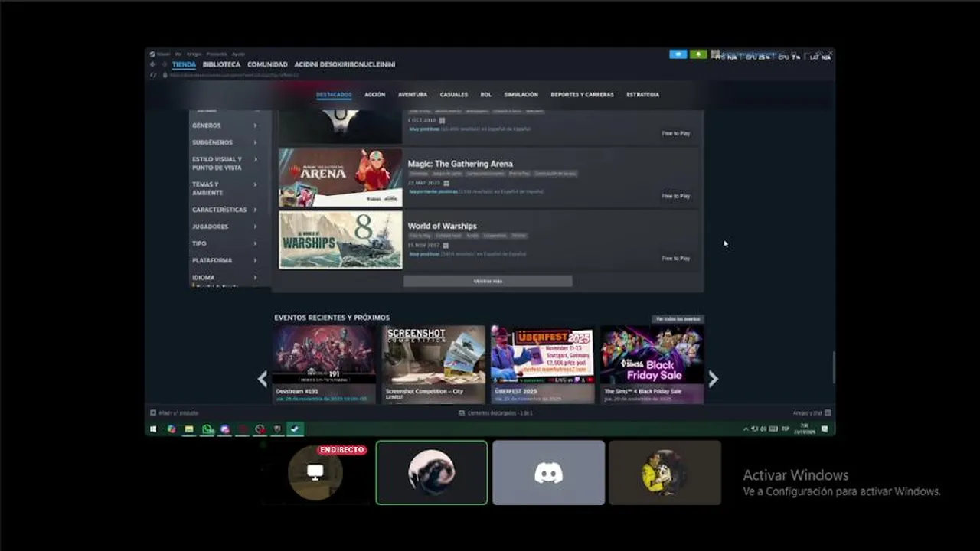Click Free to Play on Magic Arena row
The width and height of the screenshot is (980, 551).
(676, 196)
